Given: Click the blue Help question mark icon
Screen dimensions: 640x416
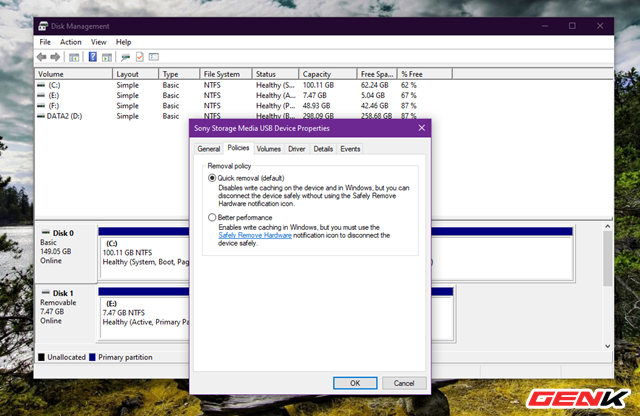Looking at the screenshot, I should point(92,58).
